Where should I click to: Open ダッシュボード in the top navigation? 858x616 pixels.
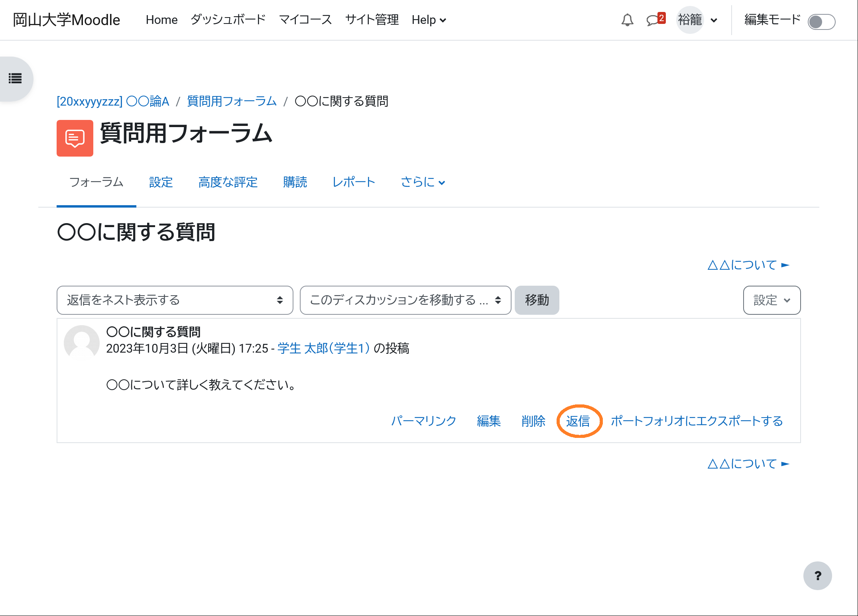point(228,20)
